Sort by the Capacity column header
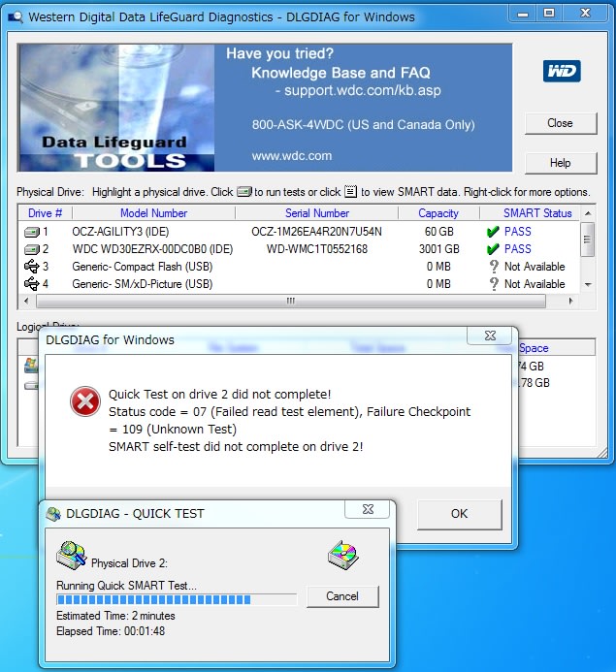Screen dimensions: 616x672 (438, 213)
